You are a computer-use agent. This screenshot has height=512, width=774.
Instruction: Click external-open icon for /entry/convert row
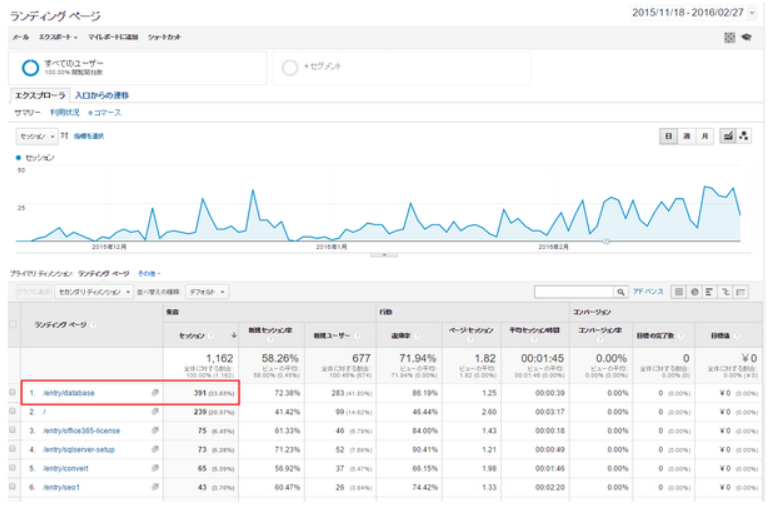tap(155, 468)
